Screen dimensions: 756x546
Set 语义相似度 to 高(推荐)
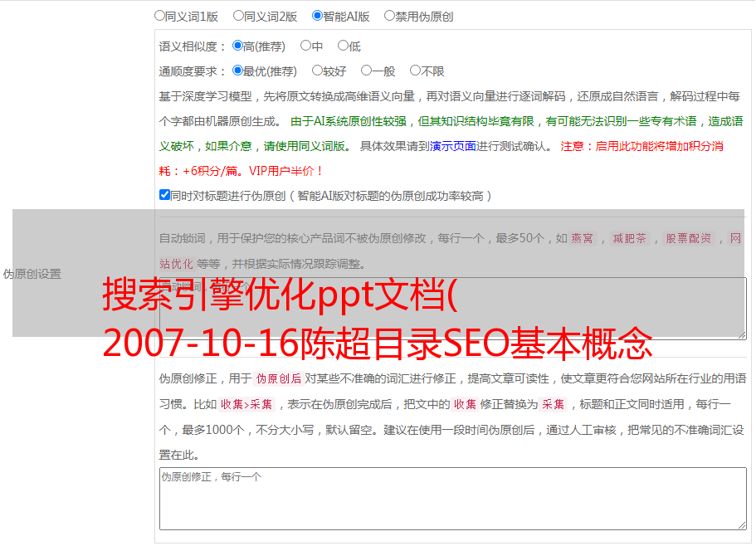237,46
